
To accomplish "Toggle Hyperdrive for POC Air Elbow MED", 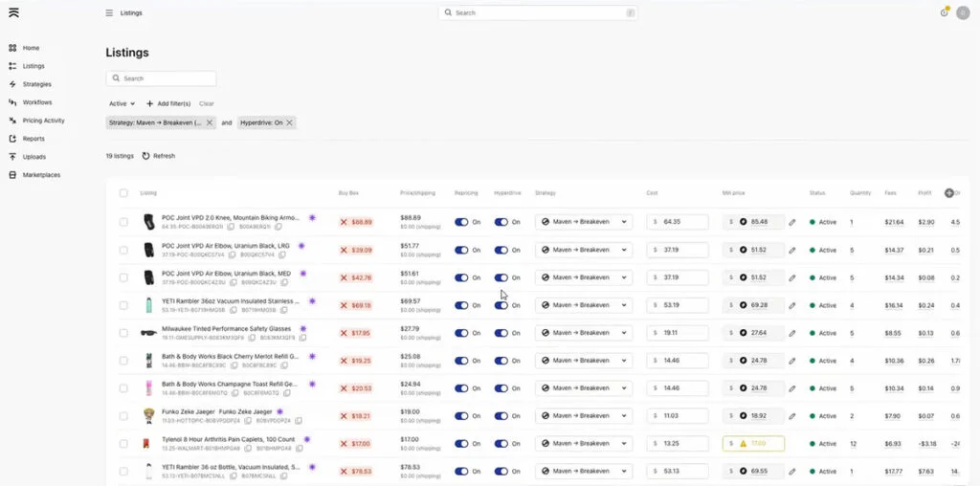I will click(501, 277).
